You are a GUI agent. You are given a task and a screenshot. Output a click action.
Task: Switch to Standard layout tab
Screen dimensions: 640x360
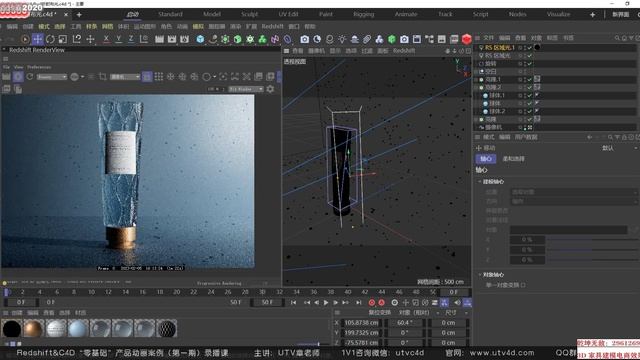[170, 14]
